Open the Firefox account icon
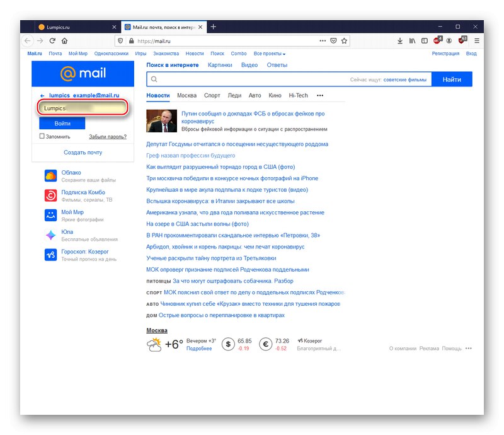The image size is (504, 435). (x=449, y=41)
